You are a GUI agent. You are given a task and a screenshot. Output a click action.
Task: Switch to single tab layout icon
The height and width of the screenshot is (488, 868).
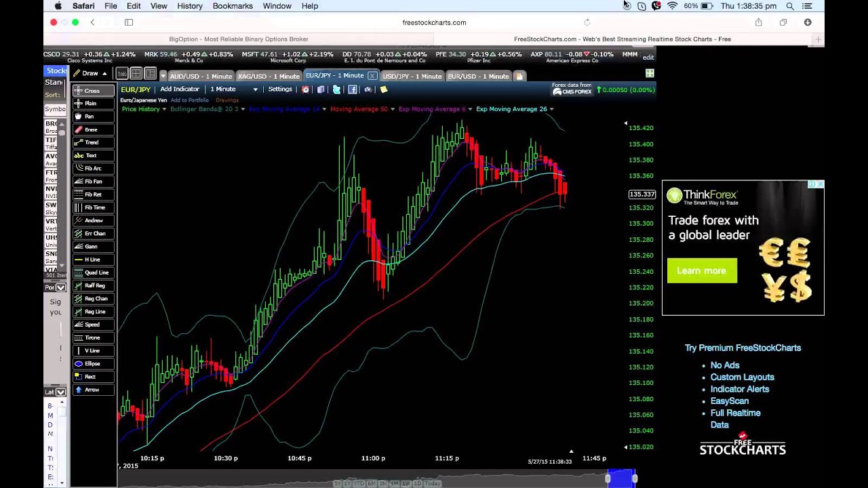click(x=122, y=73)
